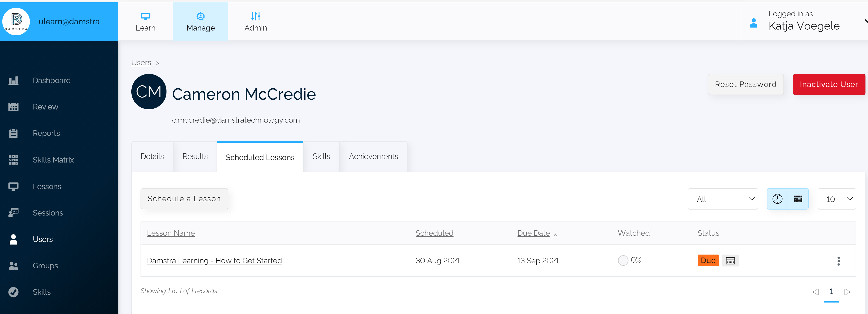Click the CM avatar circle
This screenshot has height=314, width=868.
click(149, 92)
